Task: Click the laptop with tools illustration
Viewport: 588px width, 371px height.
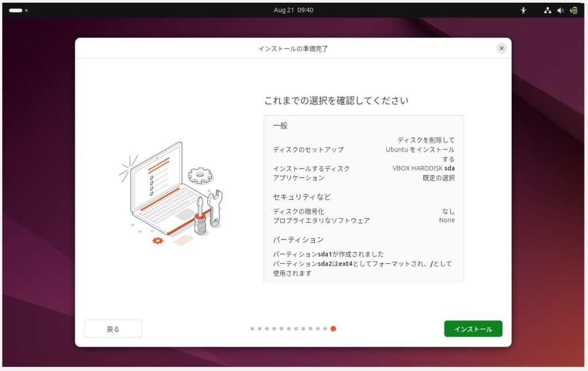Action: (x=171, y=194)
